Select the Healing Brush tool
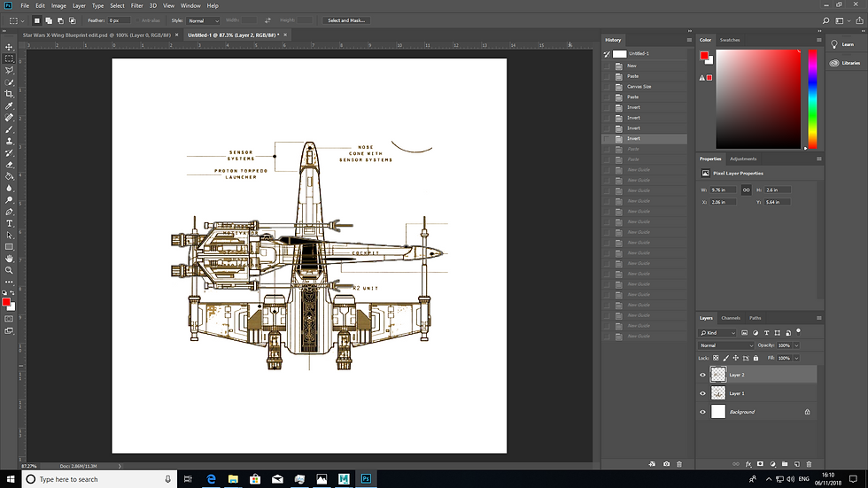This screenshot has width=868, height=488. point(9,118)
